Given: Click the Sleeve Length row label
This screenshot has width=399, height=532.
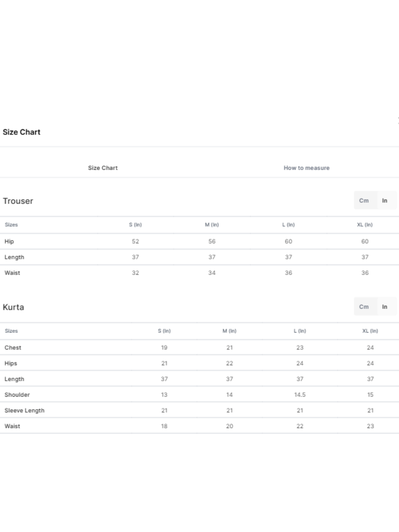Looking at the screenshot, I should pos(25,411).
